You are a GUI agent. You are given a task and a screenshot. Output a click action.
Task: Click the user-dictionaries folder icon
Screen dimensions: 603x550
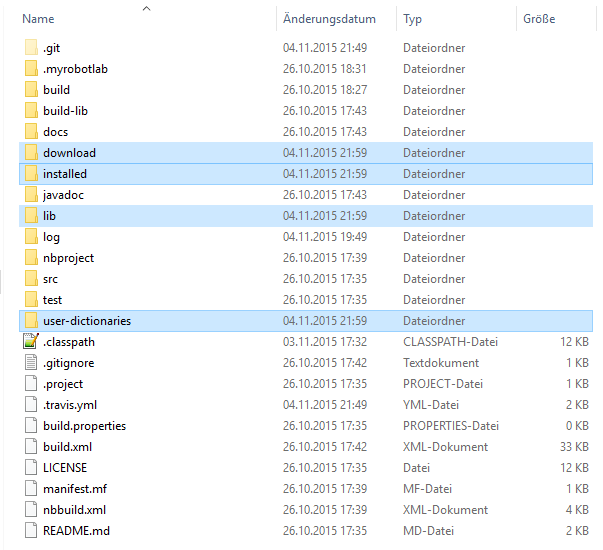click(x=31, y=320)
